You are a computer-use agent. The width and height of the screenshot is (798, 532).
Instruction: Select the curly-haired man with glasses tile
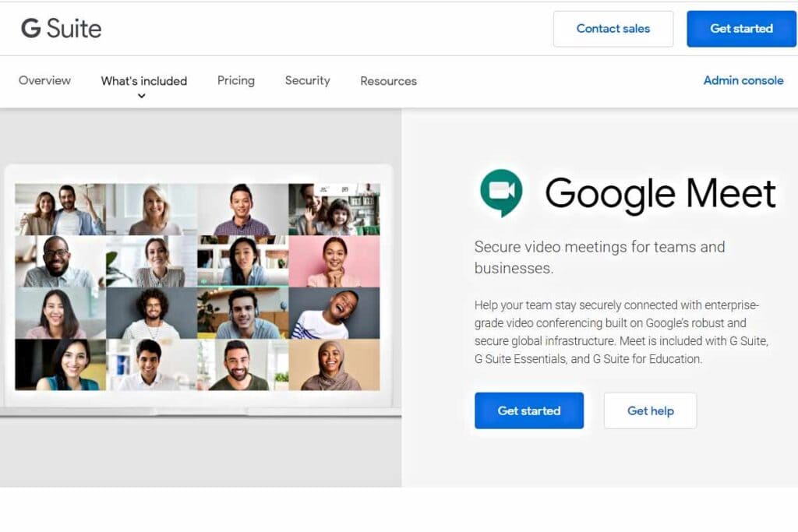coord(152,313)
